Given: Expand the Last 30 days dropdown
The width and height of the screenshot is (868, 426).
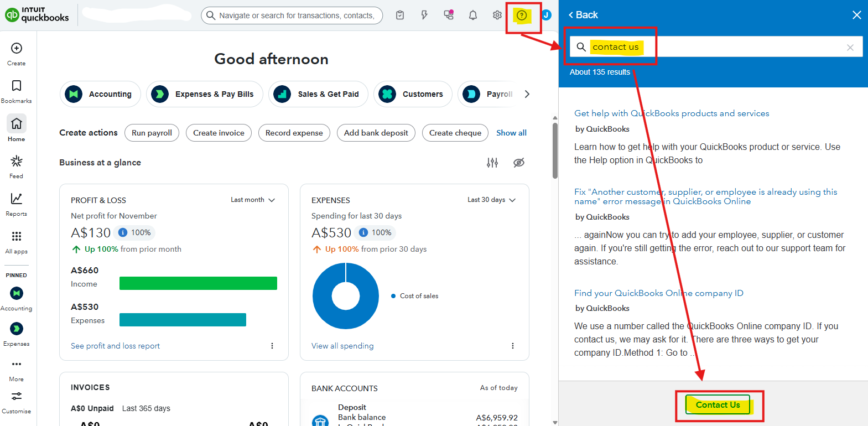Looking at the screenshot, I should click(491, 200).
